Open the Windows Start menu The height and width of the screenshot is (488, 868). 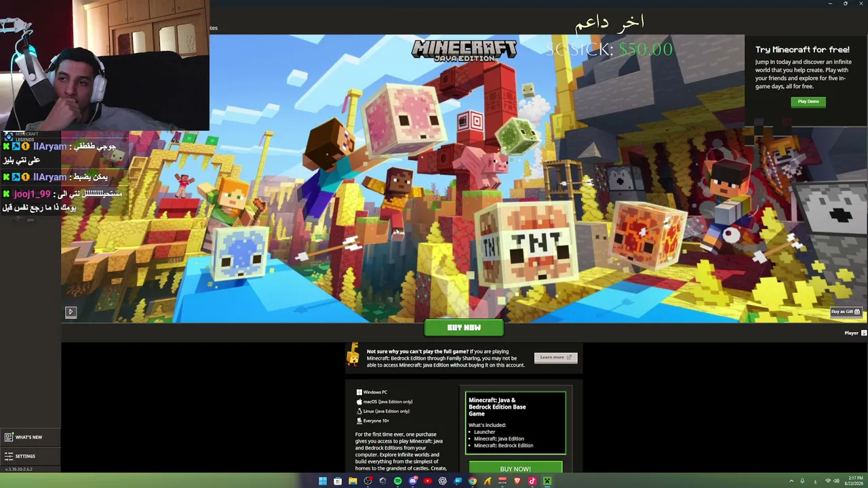point(323,481)
